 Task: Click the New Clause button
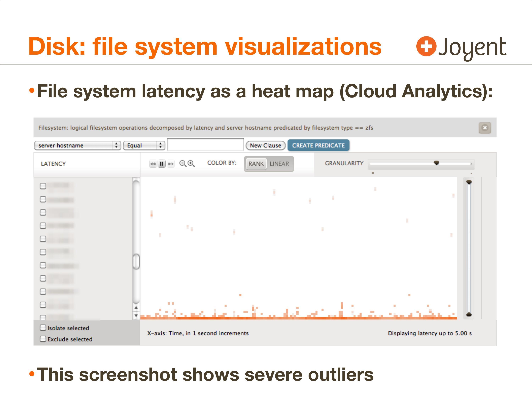[x=265, y=145]
